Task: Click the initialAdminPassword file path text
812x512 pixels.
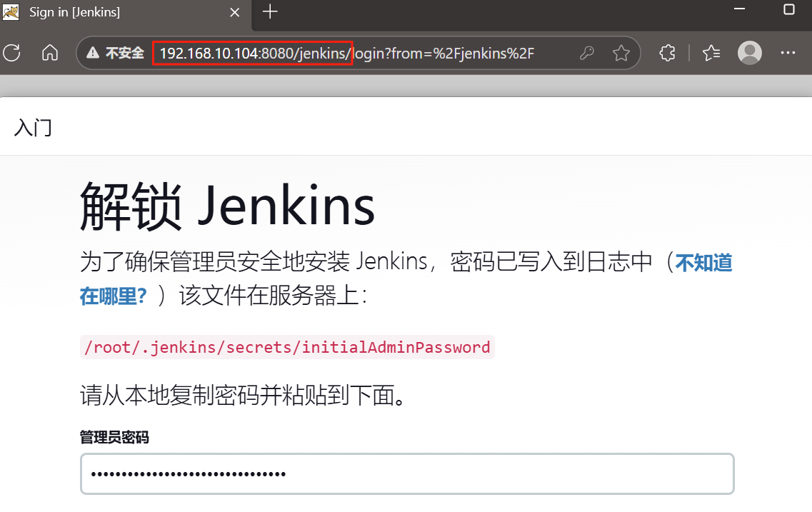Action: (287, 347)
